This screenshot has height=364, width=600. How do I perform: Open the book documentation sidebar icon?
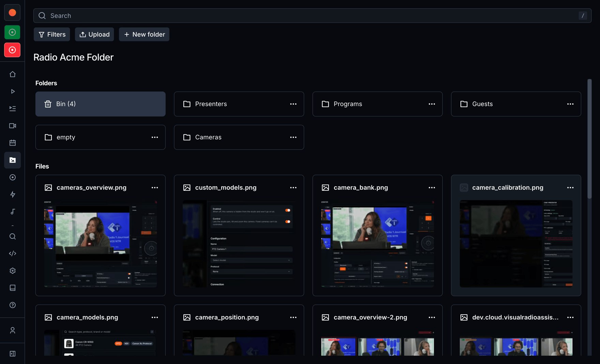13,288
